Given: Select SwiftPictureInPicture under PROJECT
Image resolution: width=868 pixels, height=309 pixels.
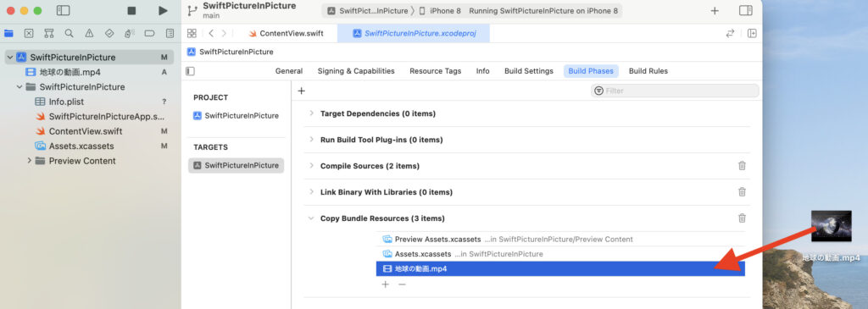Looking at the screenshot, I should tap(236, 115).
